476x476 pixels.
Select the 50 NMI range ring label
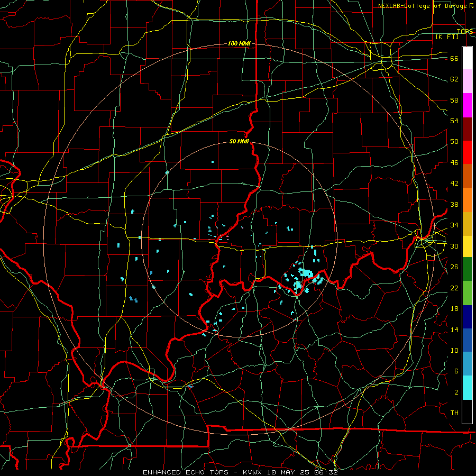point(239,141)
